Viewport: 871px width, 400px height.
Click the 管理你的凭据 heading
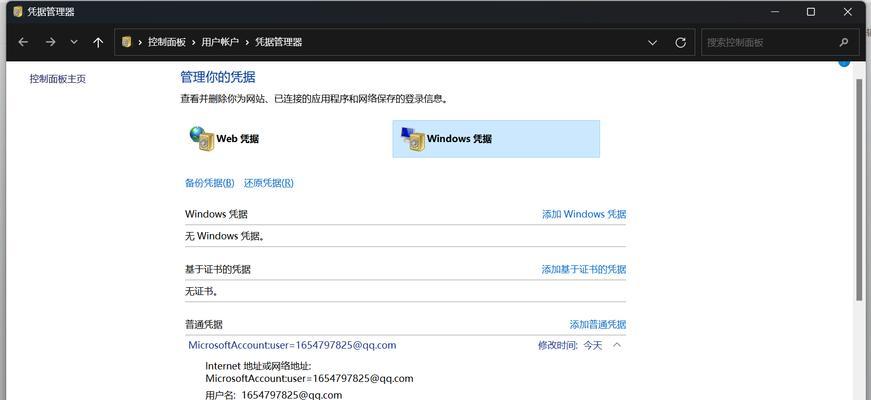point(218,77)
